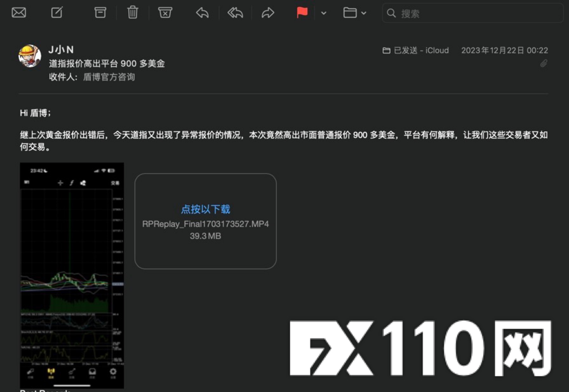Click sender name J小N
The image size is (569, 392).
[61, 50]
